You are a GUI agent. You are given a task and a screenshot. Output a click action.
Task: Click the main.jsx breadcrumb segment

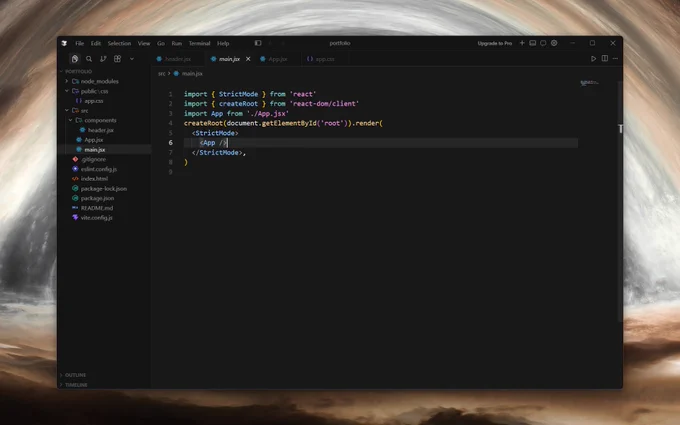coord(192,74)
